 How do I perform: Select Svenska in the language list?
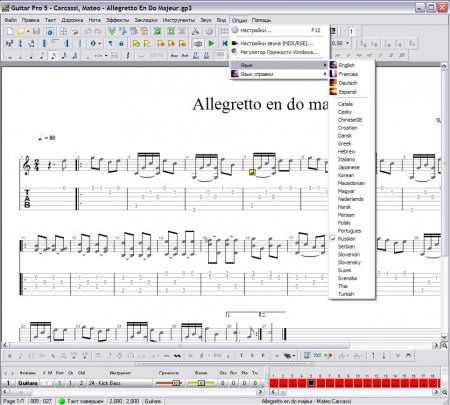point(352,278)
